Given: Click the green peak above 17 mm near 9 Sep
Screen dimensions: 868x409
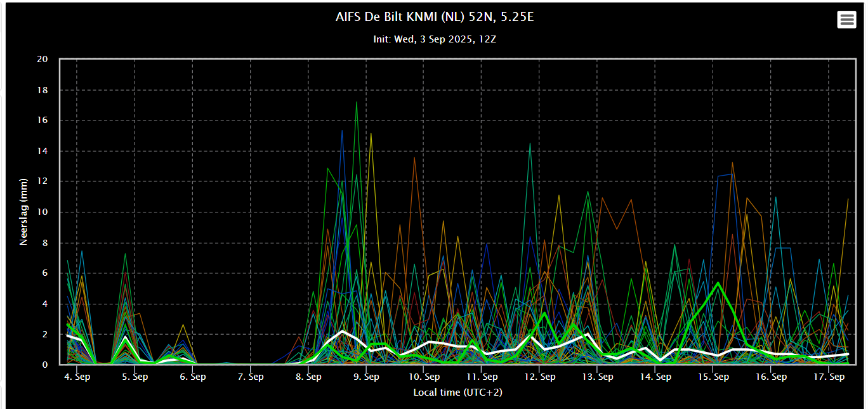Looking at the screenshot, I should point(357,102).
